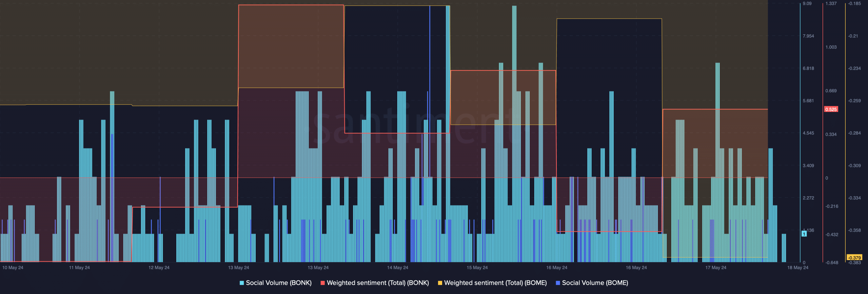Click the 7.954 social volume axis value

(x=808, y=36)
